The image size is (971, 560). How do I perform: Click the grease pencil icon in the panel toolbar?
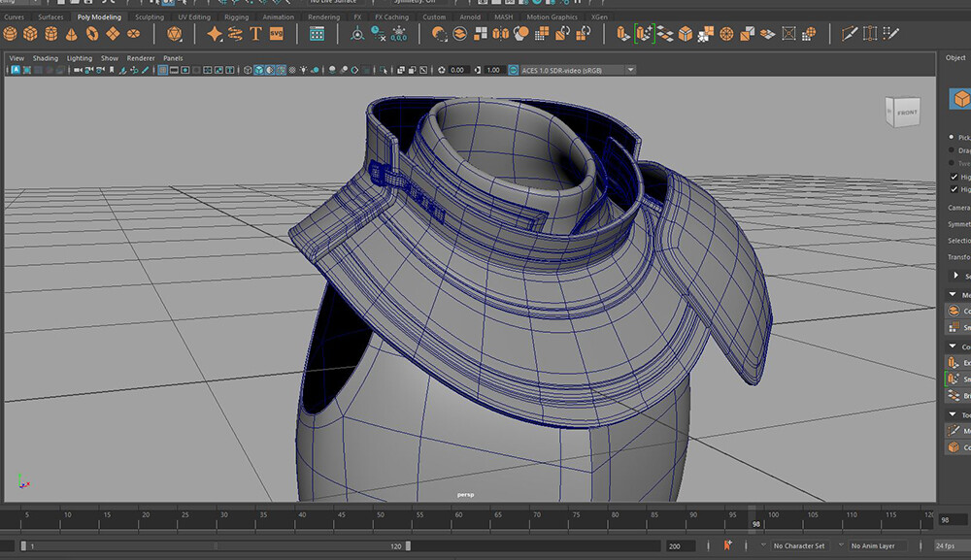click(x=146, y=70)
